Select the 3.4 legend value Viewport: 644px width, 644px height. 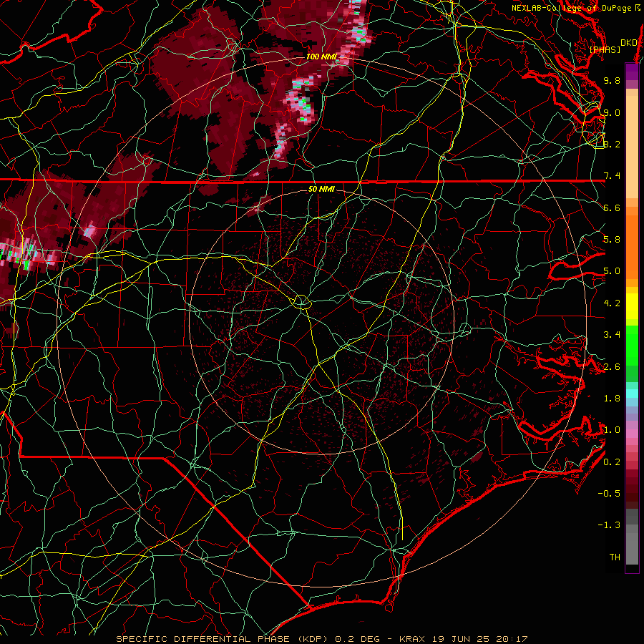tap(612, 335)
